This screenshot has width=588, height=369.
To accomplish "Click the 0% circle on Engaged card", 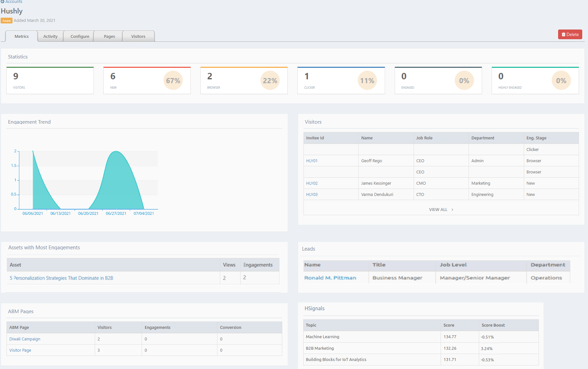I will tap(464, 81).
